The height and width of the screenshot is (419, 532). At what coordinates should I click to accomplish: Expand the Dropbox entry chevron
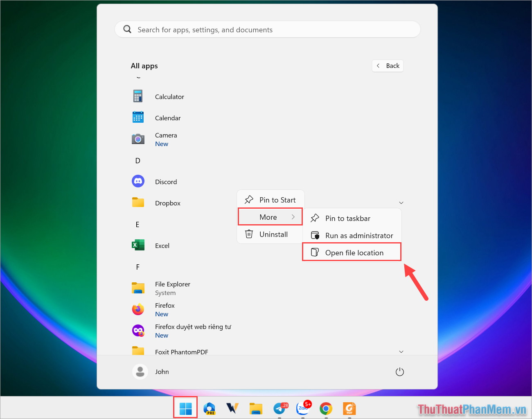click(401, 203)
